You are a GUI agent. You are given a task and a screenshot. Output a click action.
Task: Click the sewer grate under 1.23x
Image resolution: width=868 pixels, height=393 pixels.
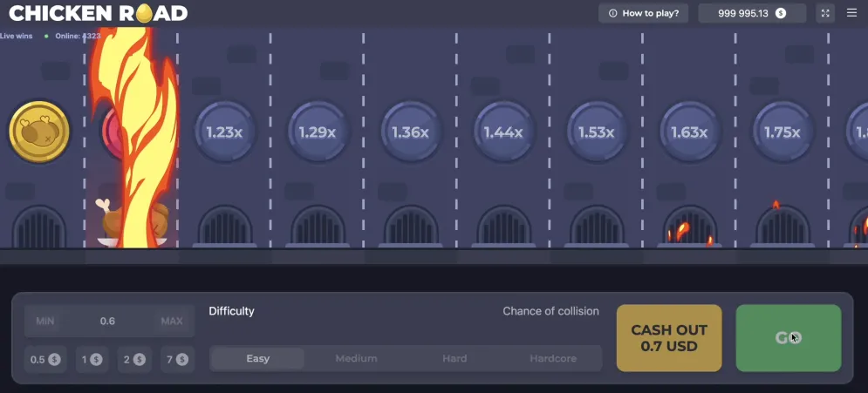(x=225, y=227)
